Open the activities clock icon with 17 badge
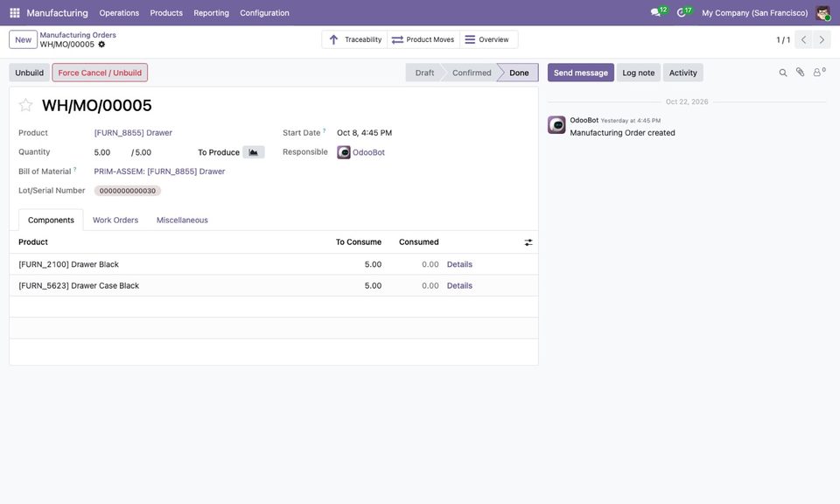This screenshot has width=840, height=504. (684, 12)
